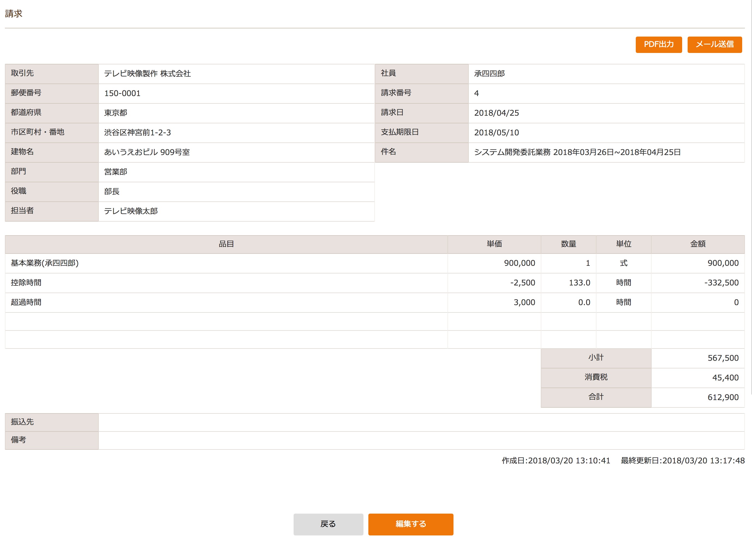Click the 消費税 label
This screenshot has height=560, width=752.
coord(596,378)
